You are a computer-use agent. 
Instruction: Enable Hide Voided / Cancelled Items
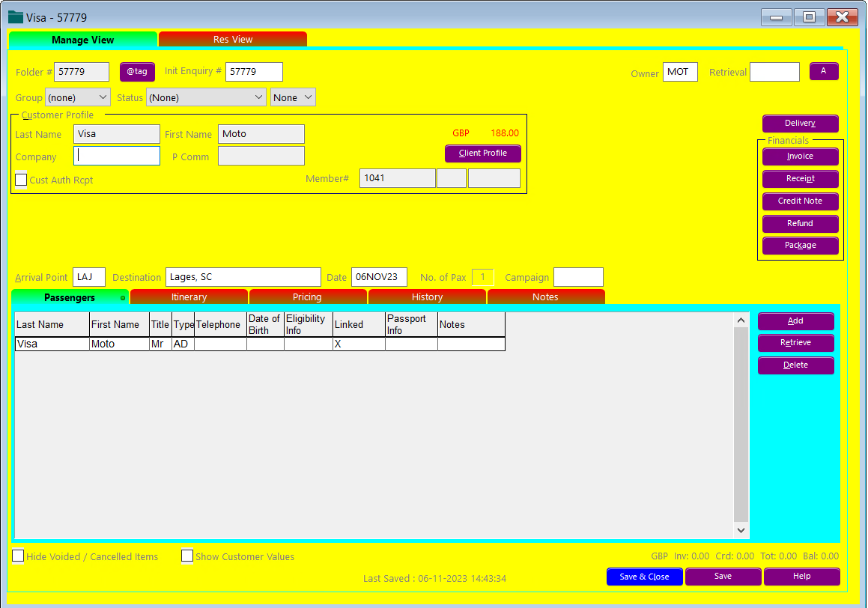click(x=18, y=556)
